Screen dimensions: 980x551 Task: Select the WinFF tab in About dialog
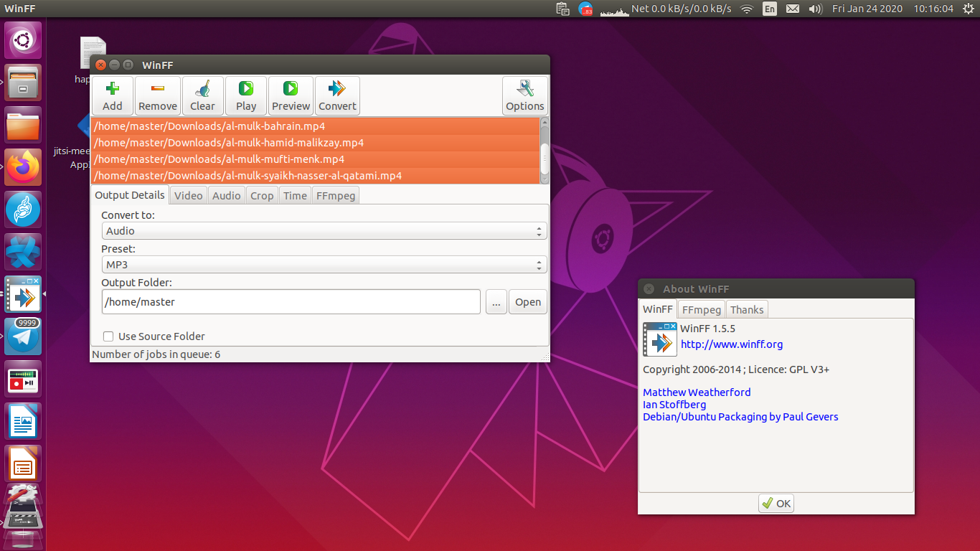point(658,309)
